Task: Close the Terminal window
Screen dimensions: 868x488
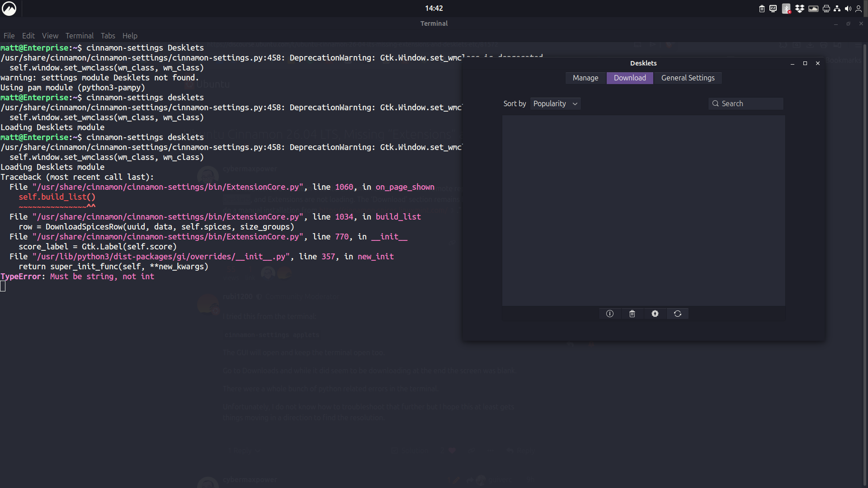Action: (861, 23)
